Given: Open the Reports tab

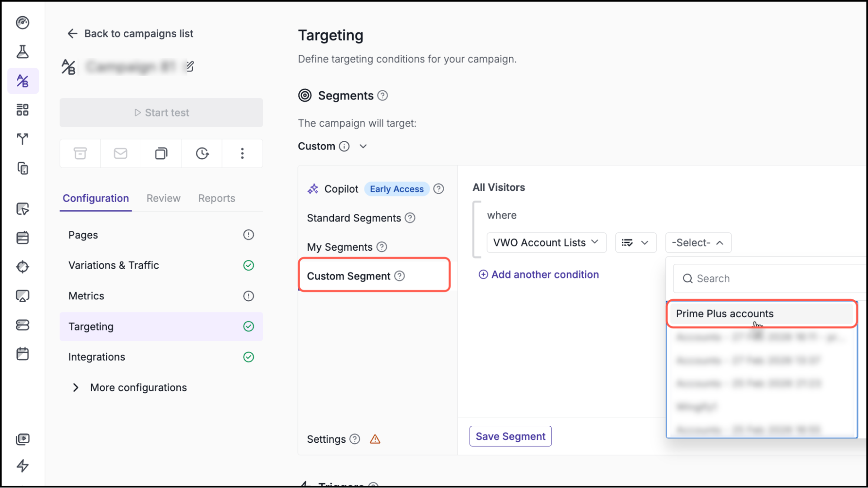Looking at the screenshot, I should 217,198.
